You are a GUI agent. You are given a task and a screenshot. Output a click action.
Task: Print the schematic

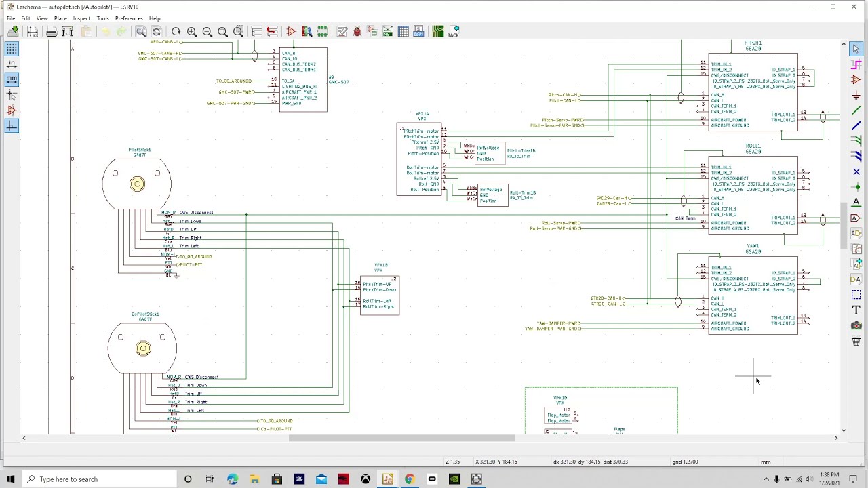coord(52,31)
